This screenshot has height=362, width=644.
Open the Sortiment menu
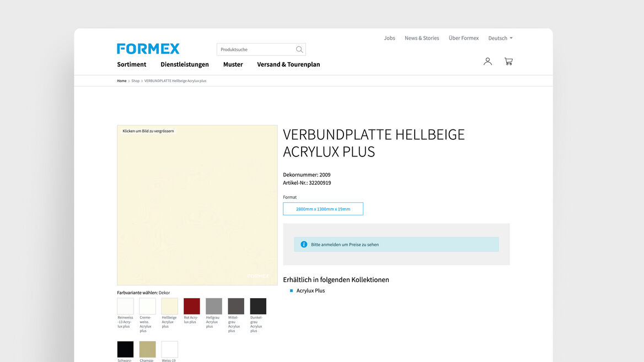[131, 64]
